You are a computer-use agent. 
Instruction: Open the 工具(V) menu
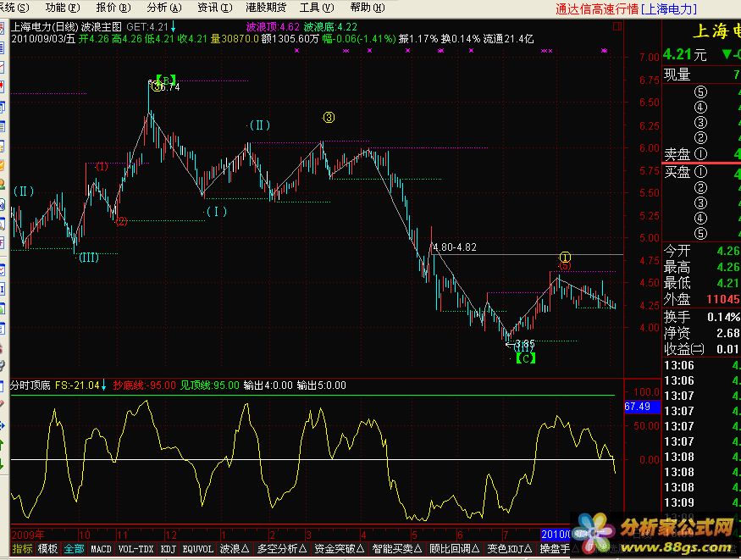(x=317, y=8)
